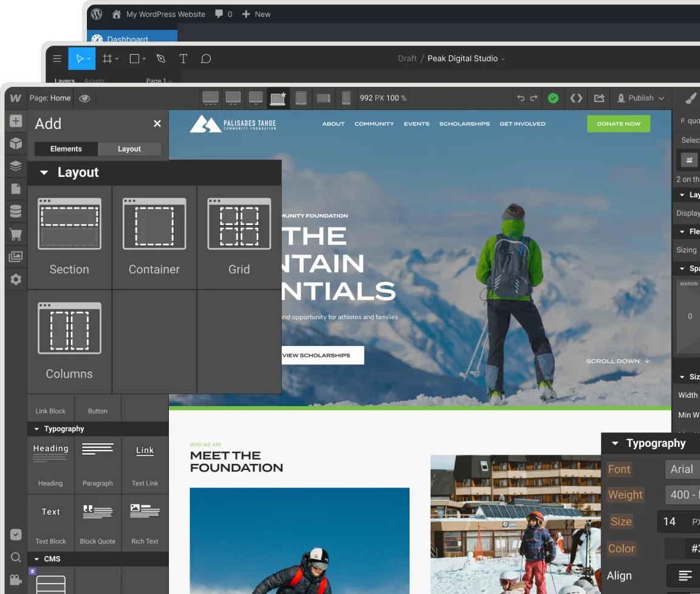Open the Weight dropdown showing 400
700x594 pixels.
pos(682,495)
